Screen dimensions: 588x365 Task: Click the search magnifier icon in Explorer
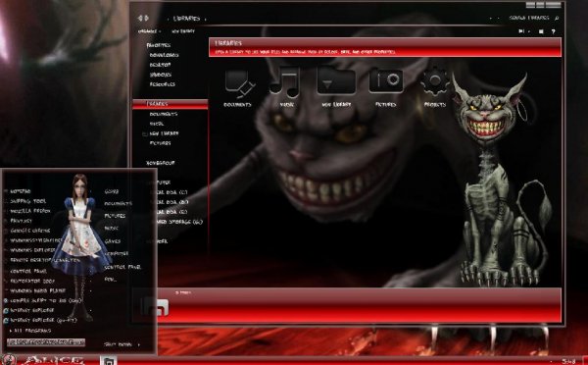point(557,18)
